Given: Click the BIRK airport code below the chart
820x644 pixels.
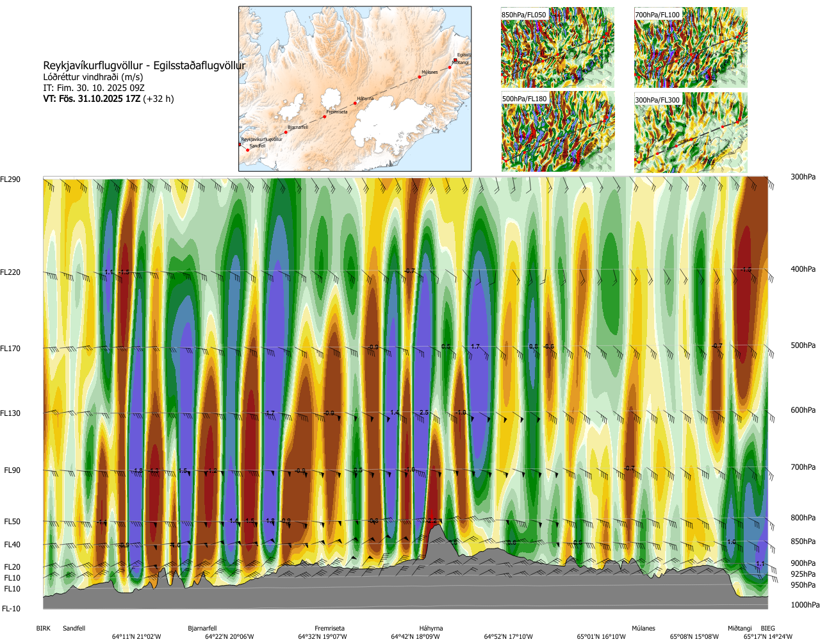Looking at the screenshot, I should pyautogui.click(x=43, y=629).
